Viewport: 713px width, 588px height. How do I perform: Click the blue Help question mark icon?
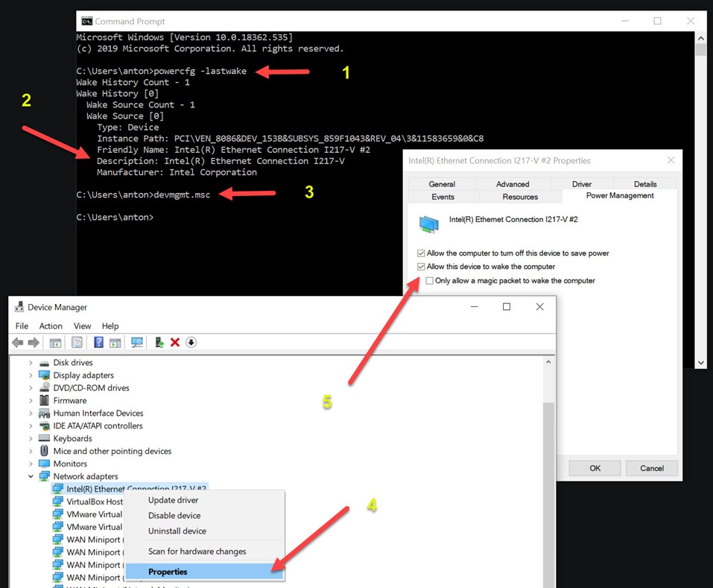click(x=98, y=343)
